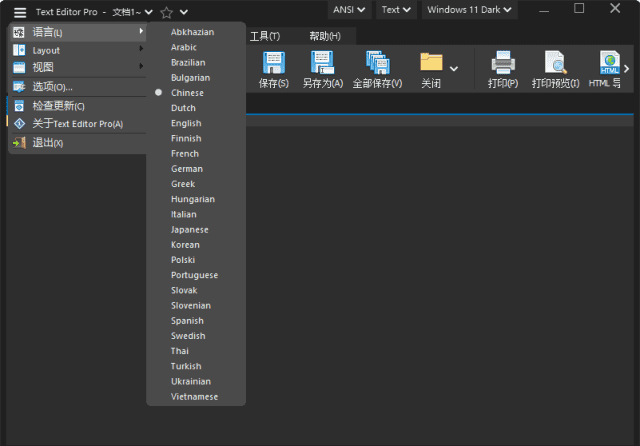Choose Greek language
Image resolution: width=640 pixels, height=446 pixels.
click(x=196, y=184)
